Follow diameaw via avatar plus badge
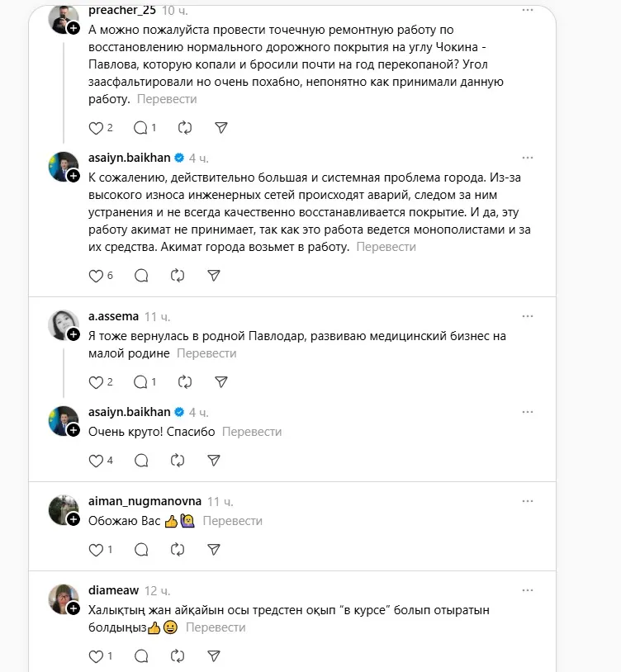This screenshot has height=672, width=621. pos(73,608)
